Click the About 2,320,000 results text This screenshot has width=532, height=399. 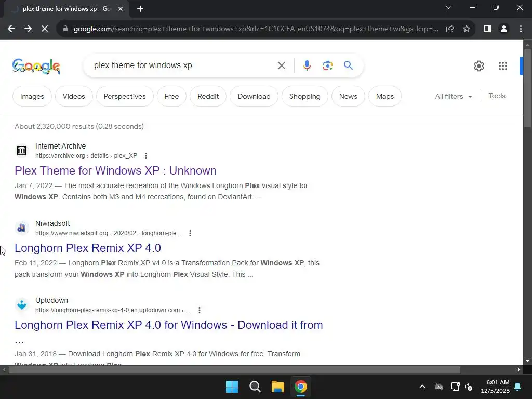[x=79, y=127]
